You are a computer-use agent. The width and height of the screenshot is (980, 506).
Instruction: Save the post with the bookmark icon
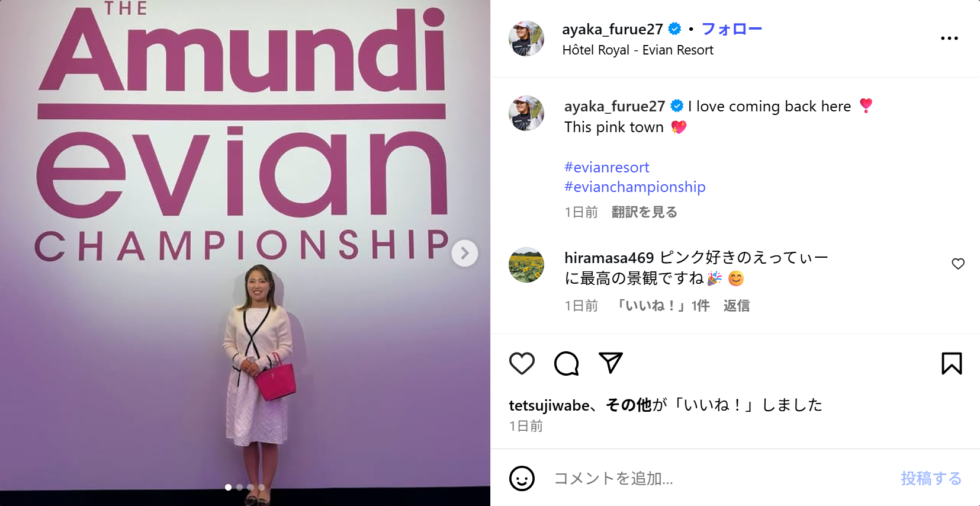952,363
